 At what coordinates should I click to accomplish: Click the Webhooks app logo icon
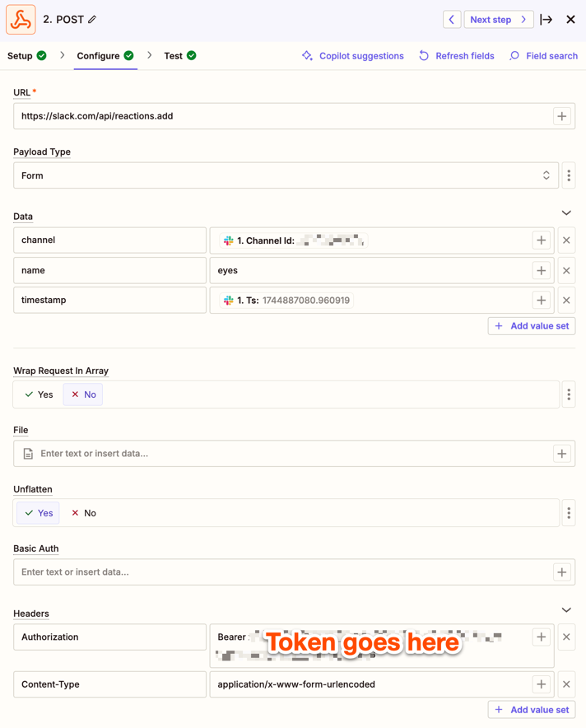(21, 20)
